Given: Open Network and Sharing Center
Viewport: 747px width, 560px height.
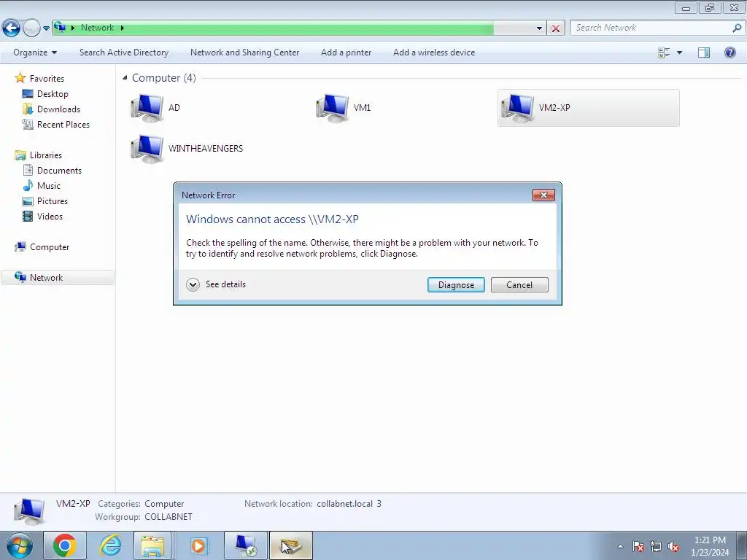Looking at the screenshot, I should click(245, 52).
